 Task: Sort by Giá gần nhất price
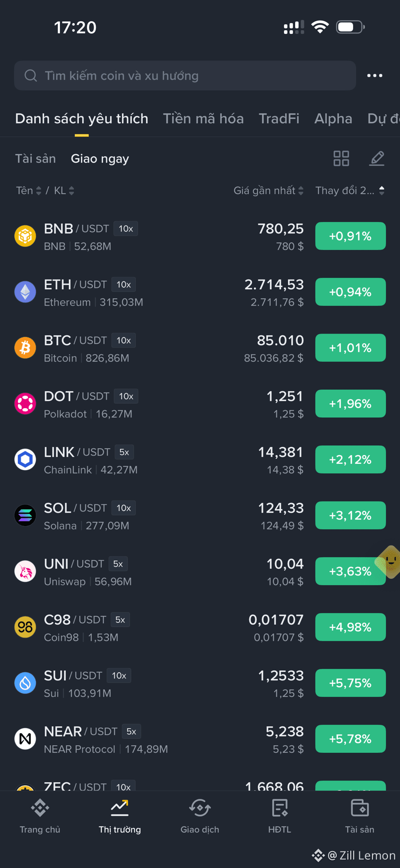click(x=269, y=191)
